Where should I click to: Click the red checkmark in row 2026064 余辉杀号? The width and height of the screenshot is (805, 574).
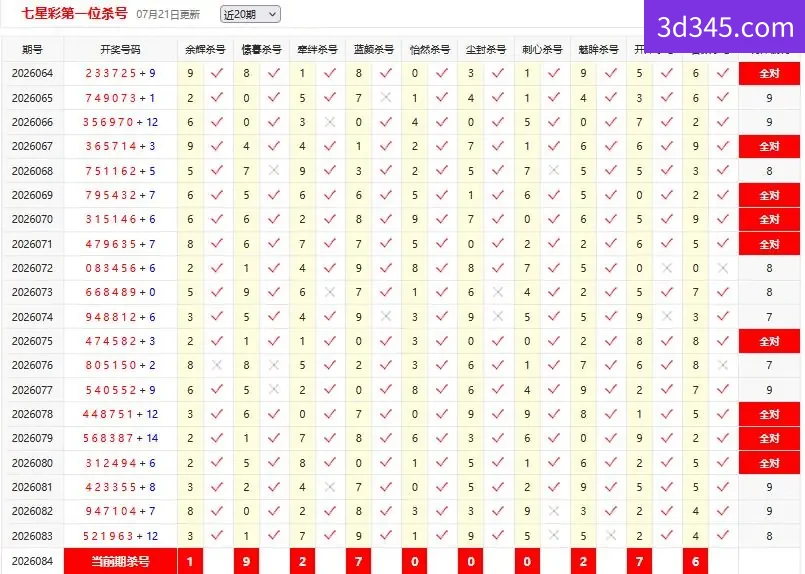(217, 73)
